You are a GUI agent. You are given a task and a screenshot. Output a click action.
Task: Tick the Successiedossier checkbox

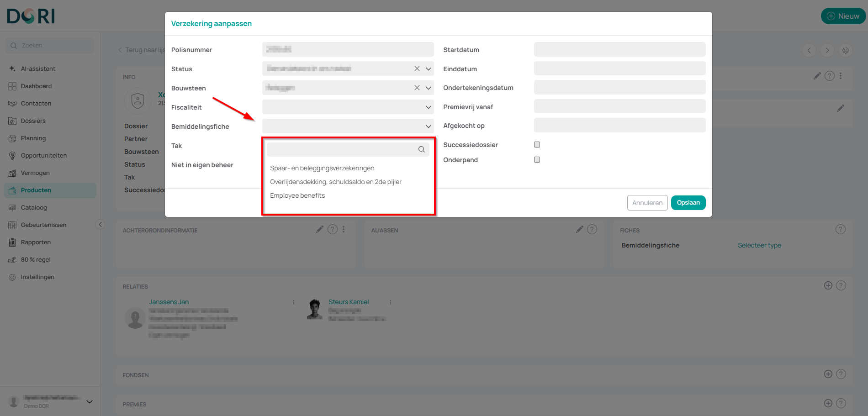537,144
